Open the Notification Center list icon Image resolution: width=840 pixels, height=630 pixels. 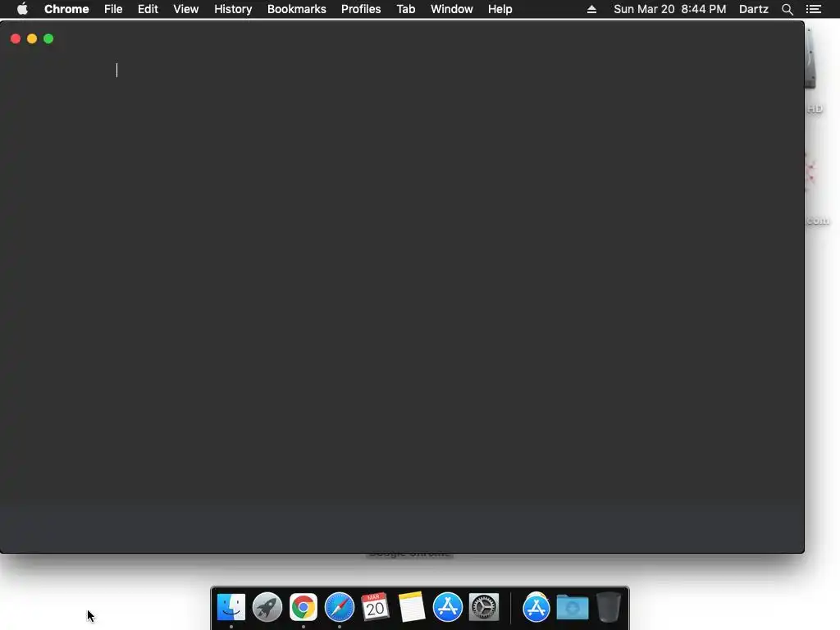814,9
